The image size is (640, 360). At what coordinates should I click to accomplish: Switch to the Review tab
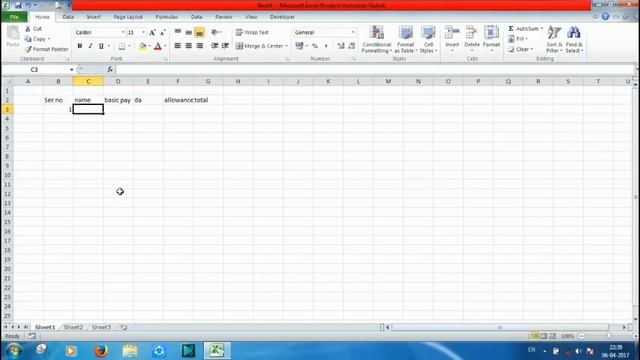point(224,17)
